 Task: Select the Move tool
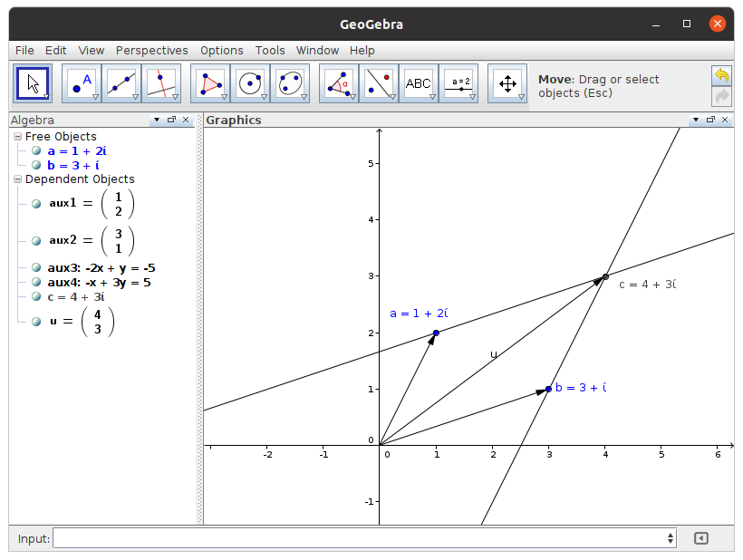pyautogui.click(x=33, y=83)
